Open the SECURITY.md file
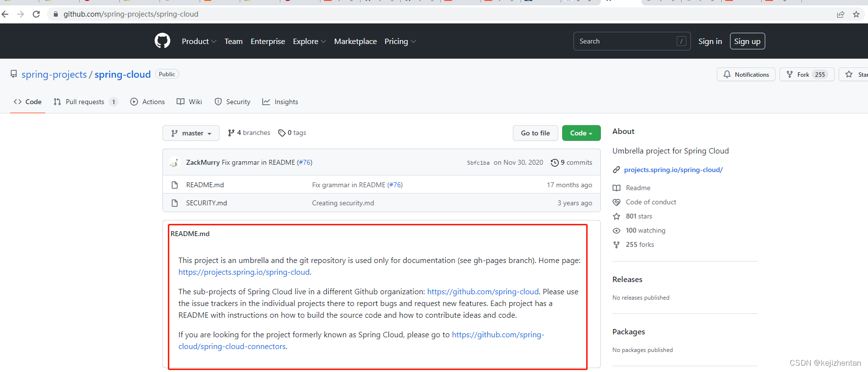Viewport: 868px width, 372px height. pos(206,203)
